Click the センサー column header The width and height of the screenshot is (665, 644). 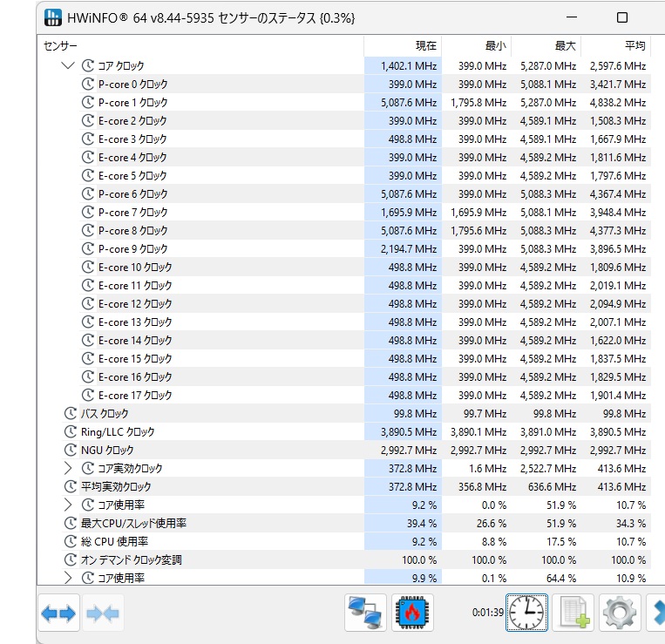coord(200,46)
